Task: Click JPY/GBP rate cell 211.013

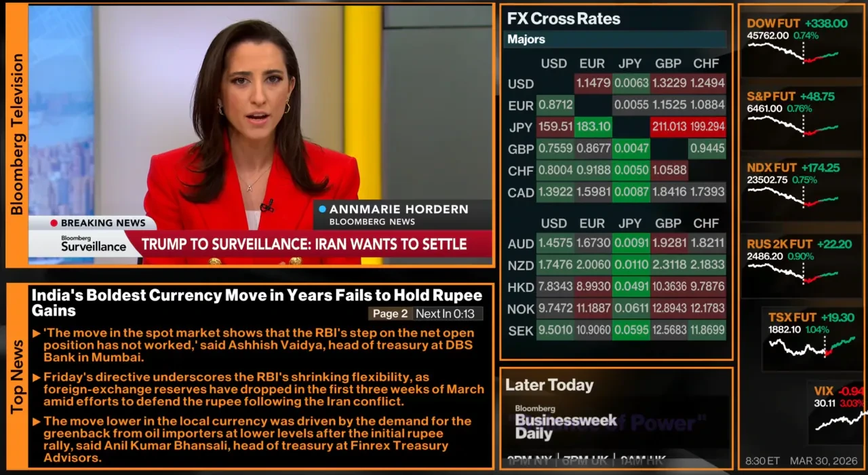Action: pyautogui.click(x=669, y=127)
